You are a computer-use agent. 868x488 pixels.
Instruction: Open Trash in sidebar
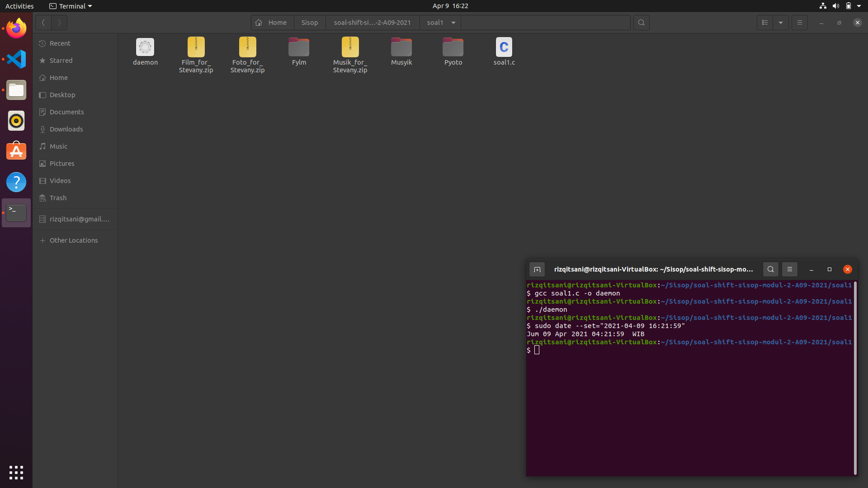[75, 198]
